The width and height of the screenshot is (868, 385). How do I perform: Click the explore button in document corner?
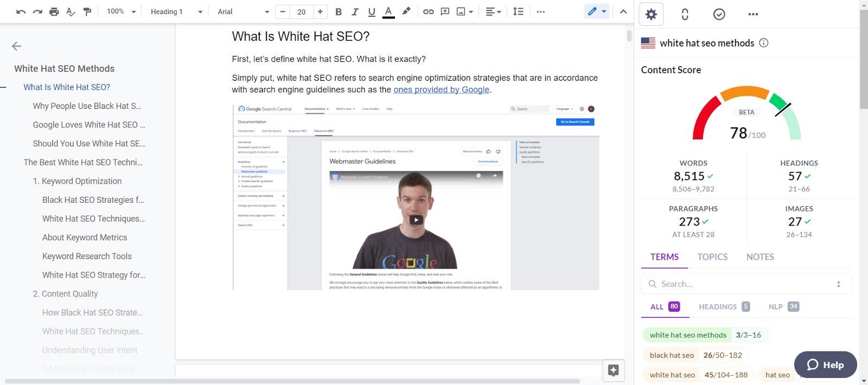click(x=614, y=370)
